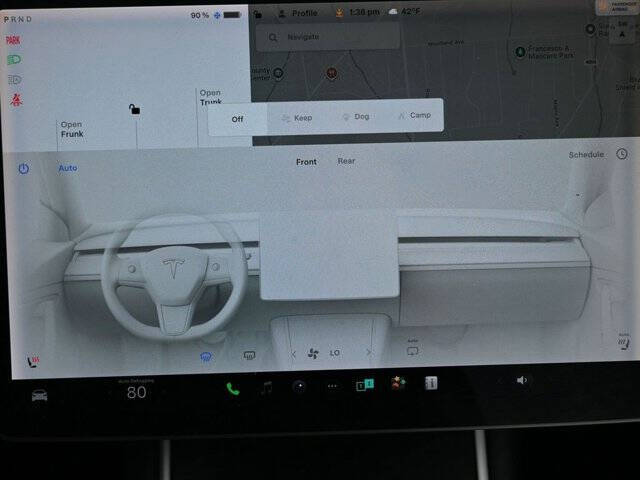Tap the red PARK brake indicator
Viewport: 640px width, 480px height.
coord(13,40)
